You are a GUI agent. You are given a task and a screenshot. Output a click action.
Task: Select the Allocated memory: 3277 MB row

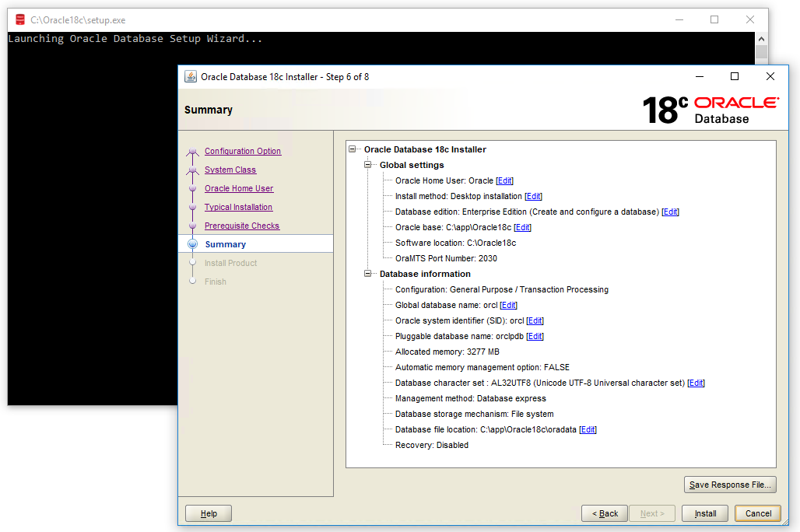point(447,352)
